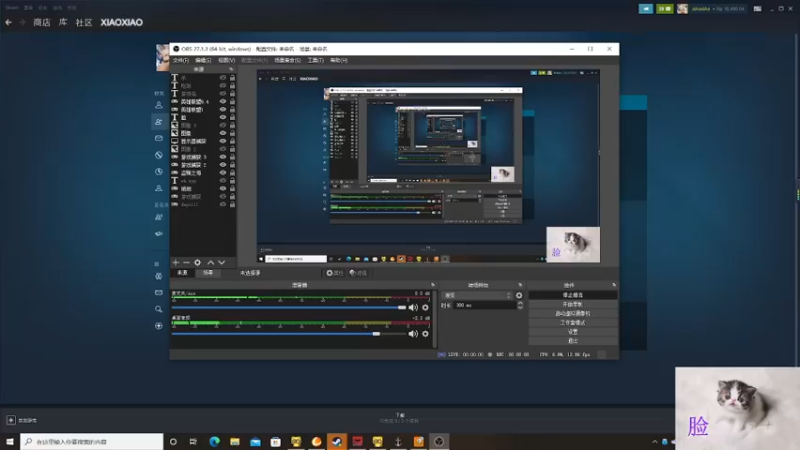Click the envelope icon in Steam friends sidebar
The height and width of the screenshot is (450, 800).
[159, 138]
